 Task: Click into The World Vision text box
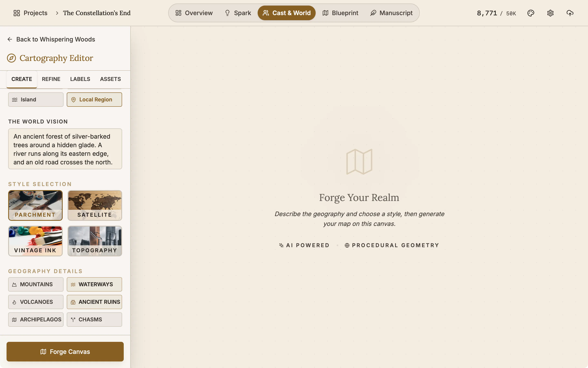tap(65, 149)
